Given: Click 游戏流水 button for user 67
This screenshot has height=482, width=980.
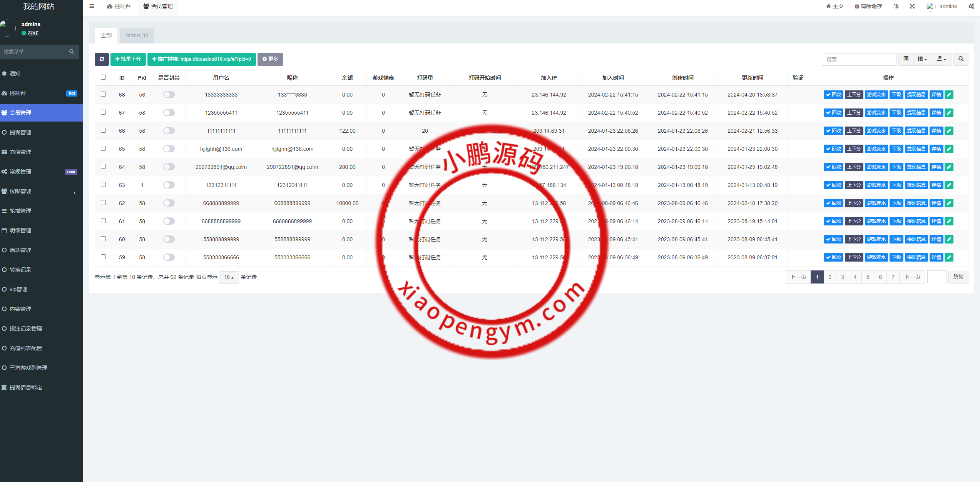Looking at the screenshot, I should (876, 113).
